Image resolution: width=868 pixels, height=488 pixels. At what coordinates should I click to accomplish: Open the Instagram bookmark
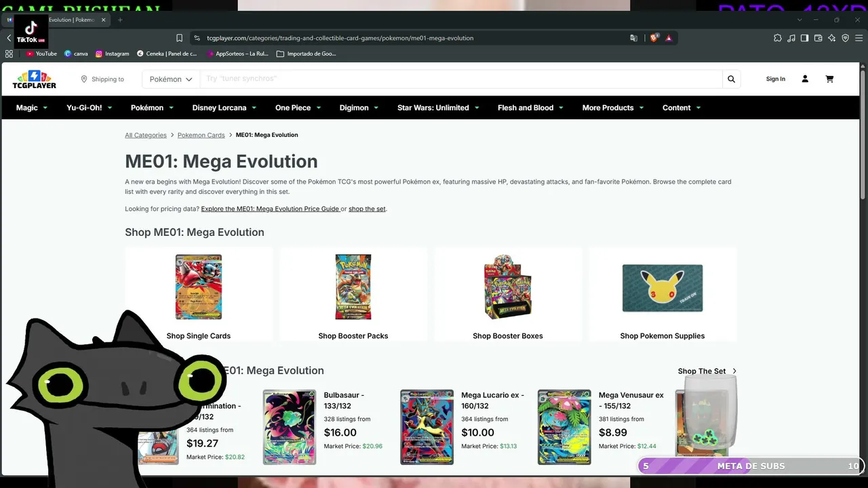112,54
